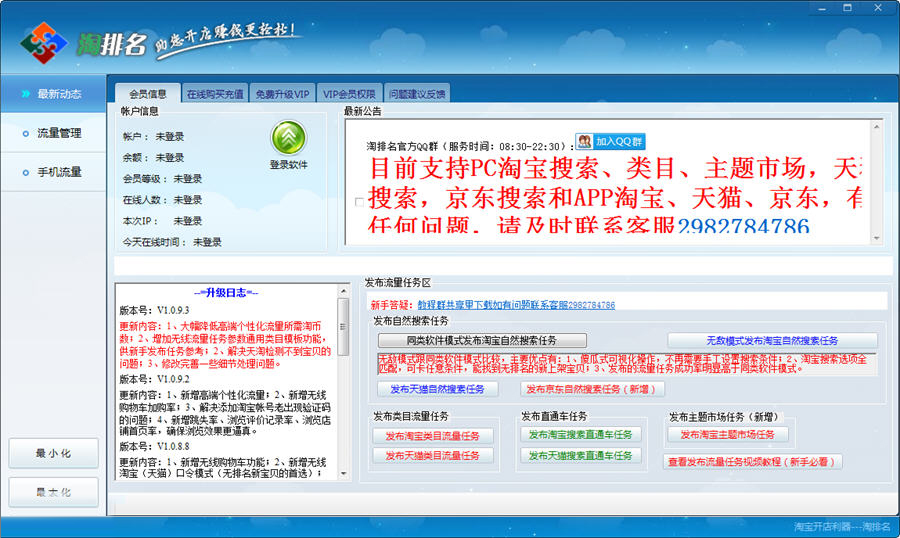
Task: Tick the small checkbox in announcement panel
Action: coord(359,202)
